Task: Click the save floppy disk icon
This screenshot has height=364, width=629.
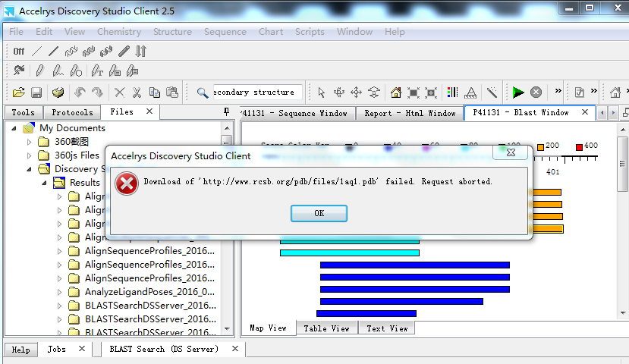Action: point(36,93)
